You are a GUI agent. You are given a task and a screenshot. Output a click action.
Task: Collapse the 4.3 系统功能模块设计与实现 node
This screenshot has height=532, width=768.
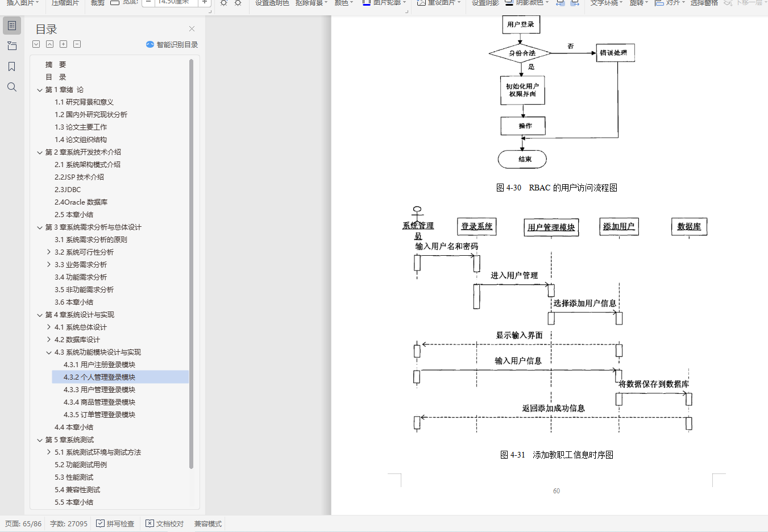click(x=49, y=352)
